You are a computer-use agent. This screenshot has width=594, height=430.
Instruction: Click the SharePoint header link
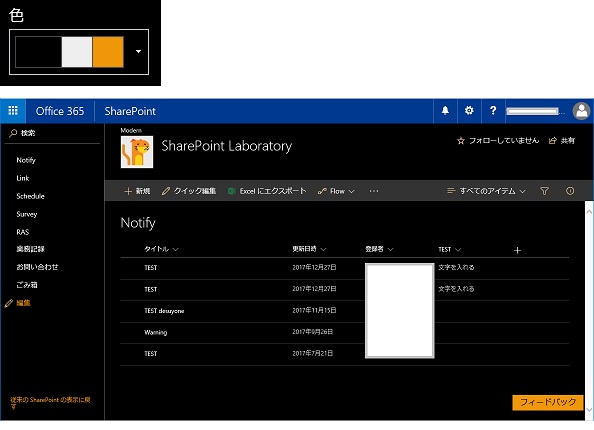(130, 111)
